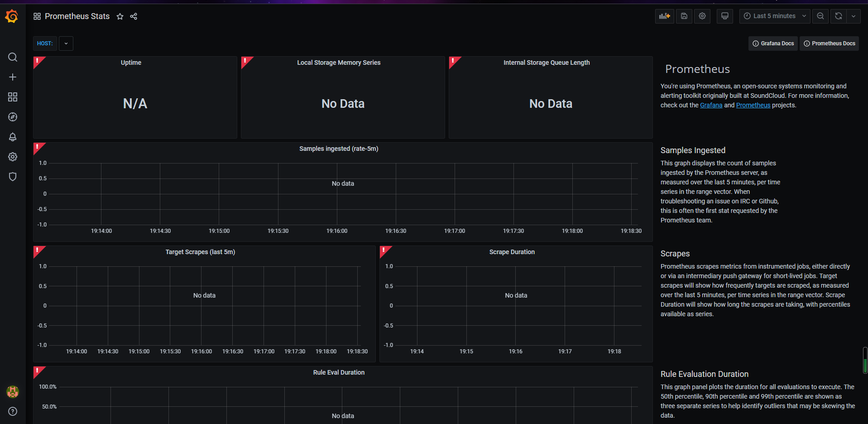Click the Grafana logo home icon
The image size is (868, 424).
[12, 16]
